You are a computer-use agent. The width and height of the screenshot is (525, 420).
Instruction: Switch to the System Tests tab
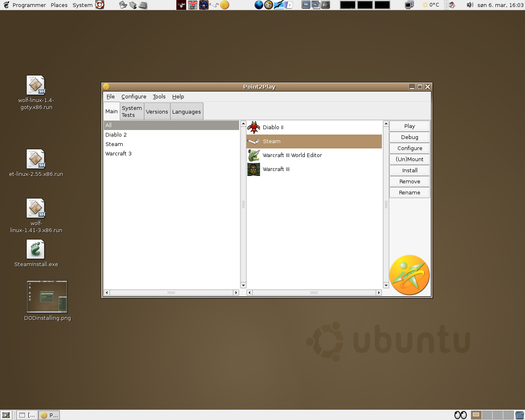pyautogui.click(x=132, y=112)
